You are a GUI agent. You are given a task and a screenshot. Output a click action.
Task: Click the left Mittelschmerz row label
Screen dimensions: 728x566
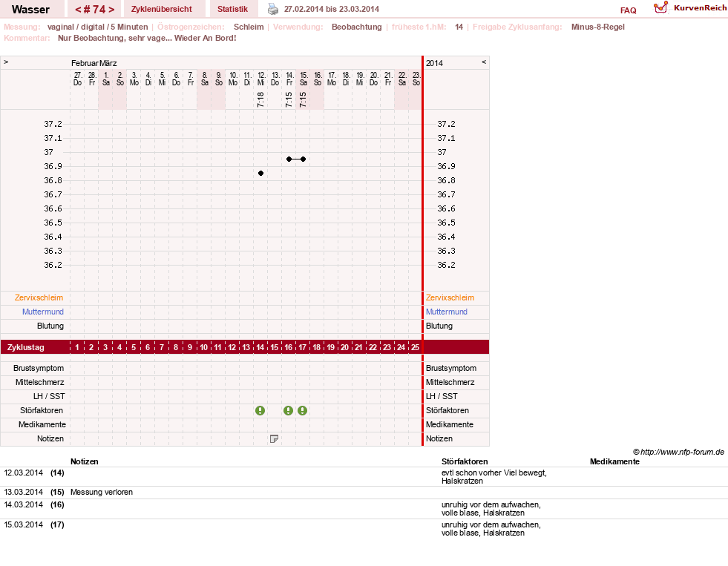[x=40, y=382]
